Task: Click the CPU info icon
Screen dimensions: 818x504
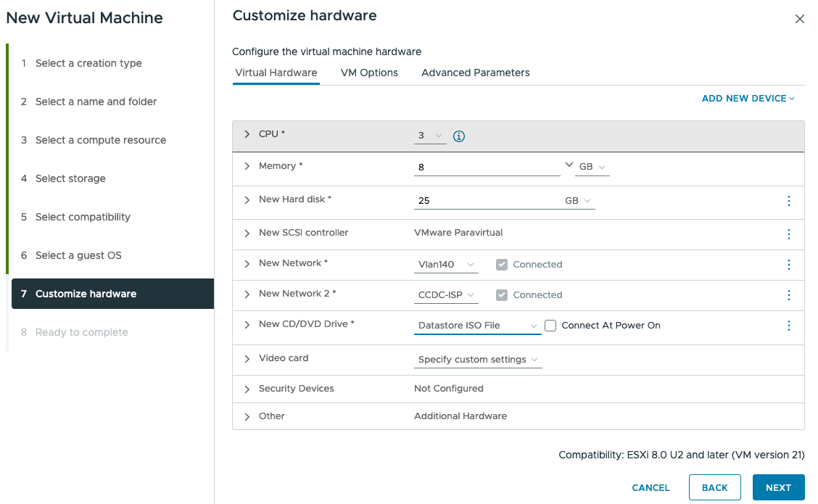Action: (458, 136)
